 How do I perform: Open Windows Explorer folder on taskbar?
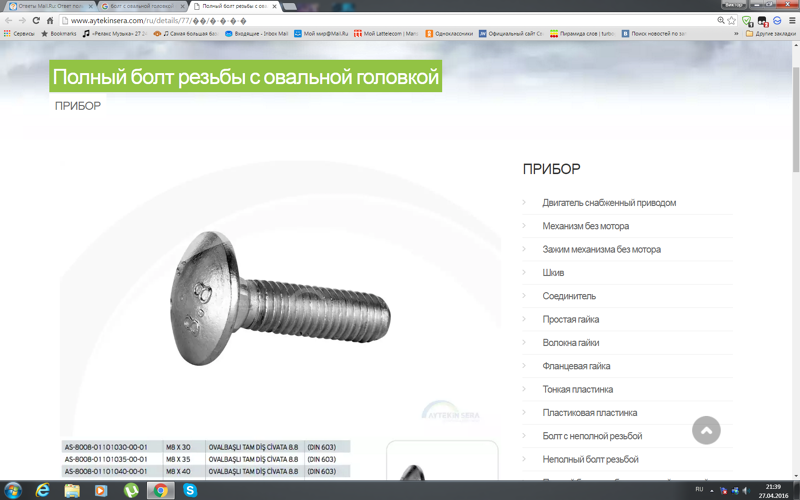point(72,490)
